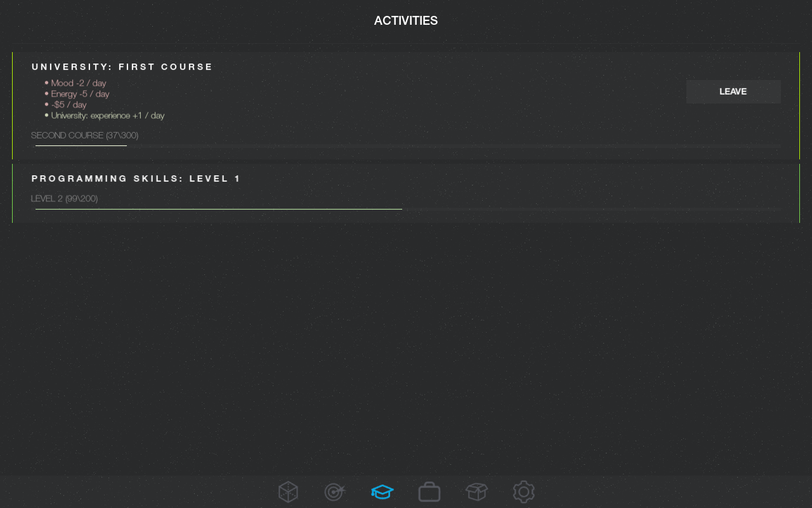Open the briefcase jobs icon
The width and height of the screenshot is (812, 508).
pyautogui.click(x=429, y=492)
